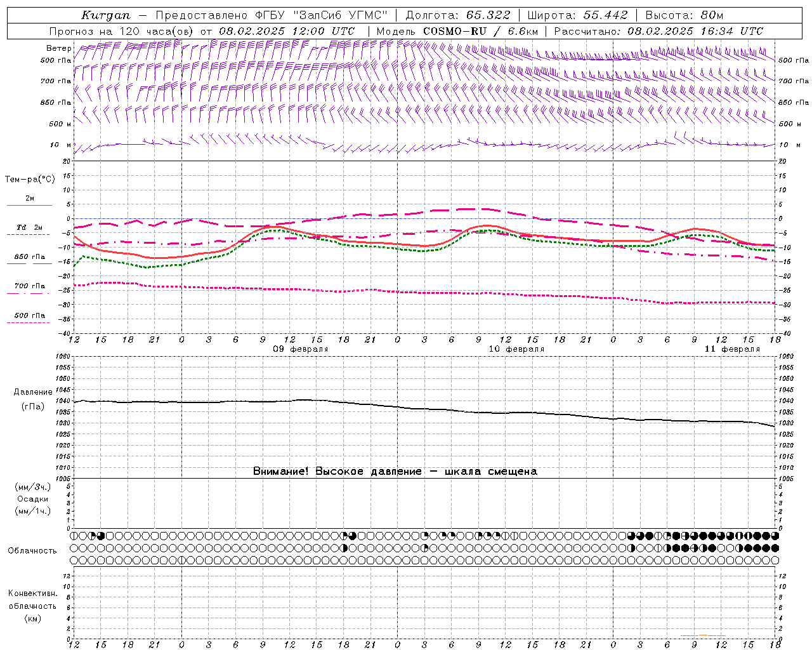The image size is (812, 650).
Task: Click the '700 гПа' wind level label on right
Action: point(794,81)
